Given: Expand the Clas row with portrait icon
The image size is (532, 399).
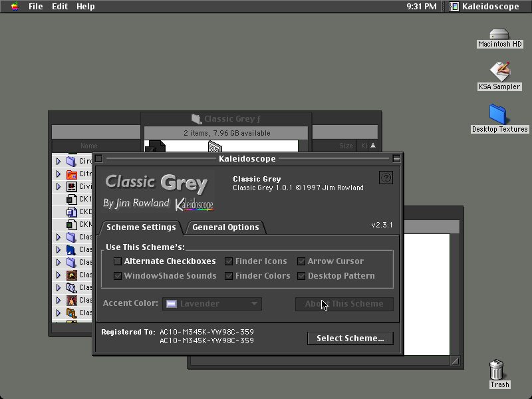Looking at the screenshot, I should coord(59,300).
